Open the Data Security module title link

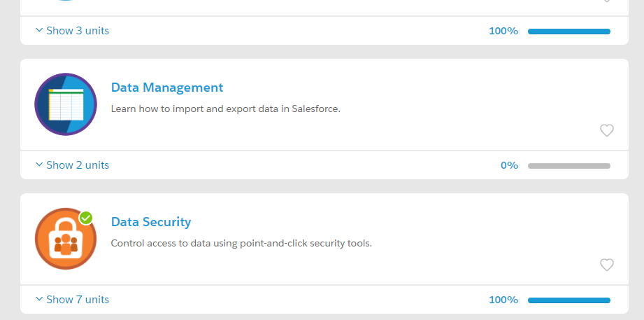pos(151,222)
